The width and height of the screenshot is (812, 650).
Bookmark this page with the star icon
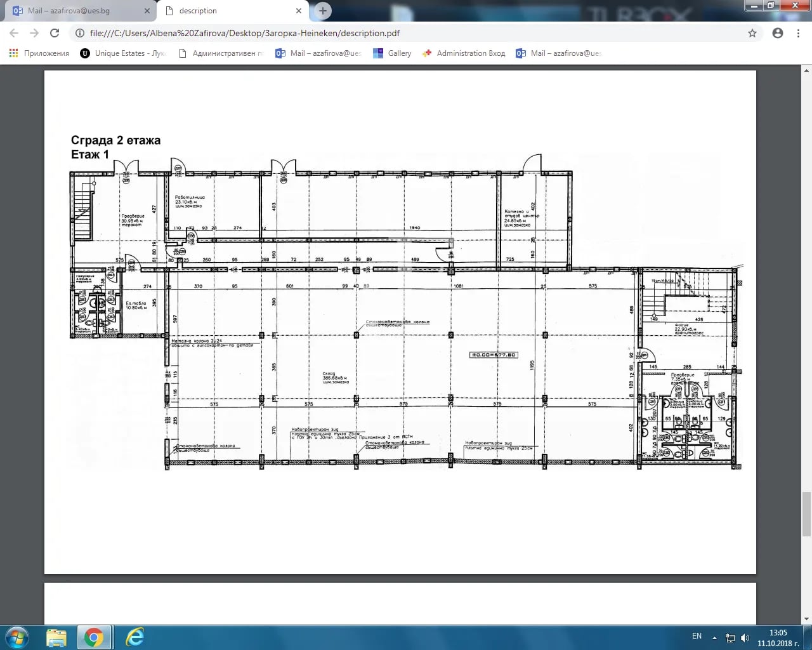click(x=752, y=33)
